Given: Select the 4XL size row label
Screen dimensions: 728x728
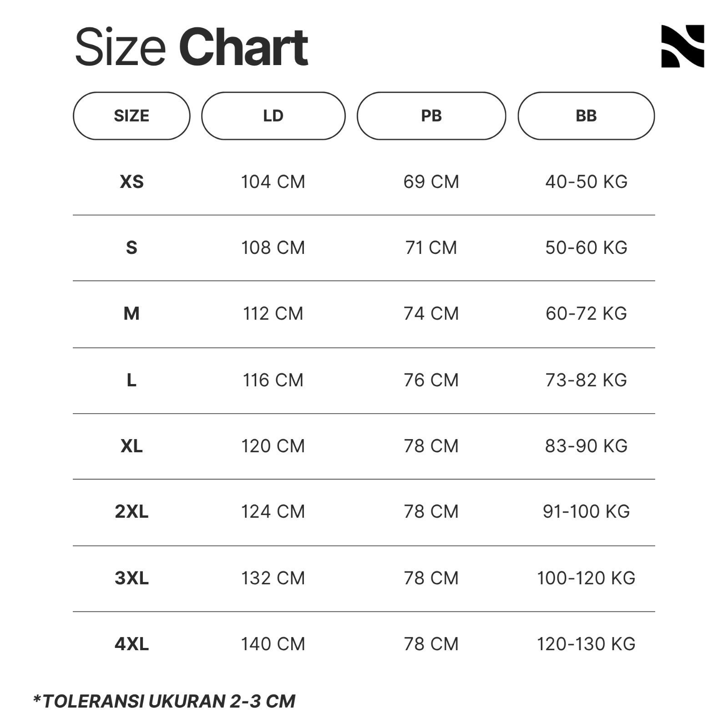Looking at the screenshot, I should [x=131, y=644].
